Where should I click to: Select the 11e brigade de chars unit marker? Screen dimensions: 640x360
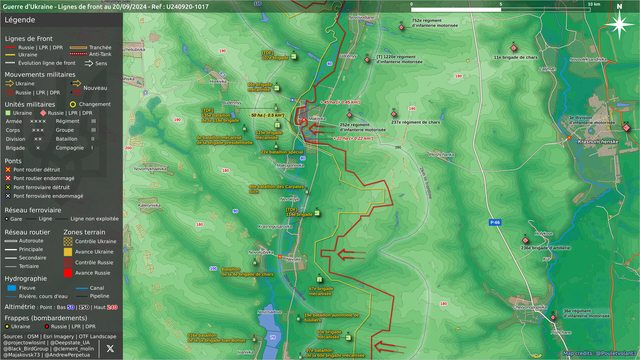click(x=514, y=48)
